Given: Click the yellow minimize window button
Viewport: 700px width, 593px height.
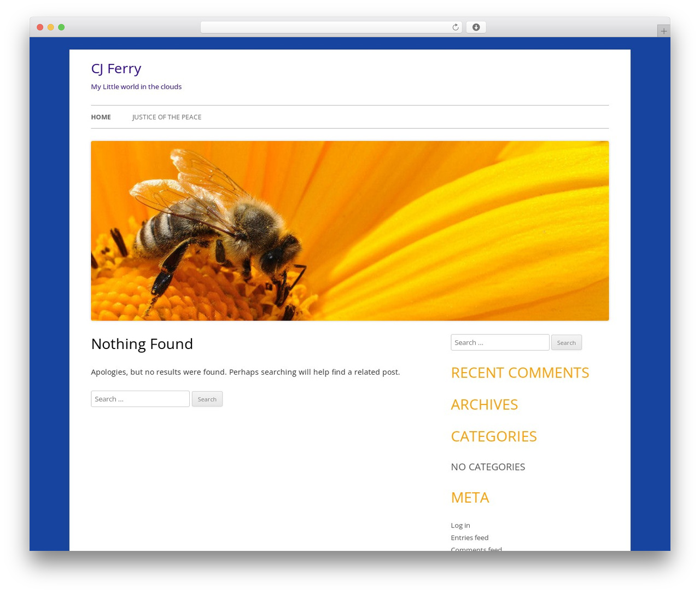Looking at the screenshot, I should (50, 27).
